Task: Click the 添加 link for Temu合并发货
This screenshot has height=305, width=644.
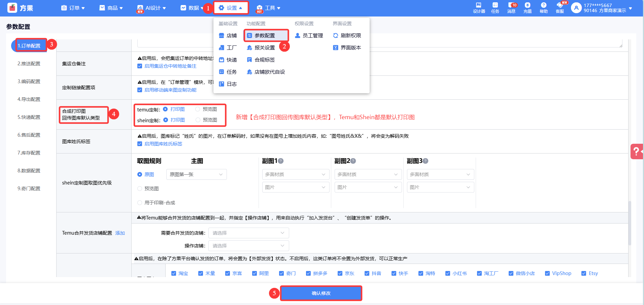Action: pos(120,233)
